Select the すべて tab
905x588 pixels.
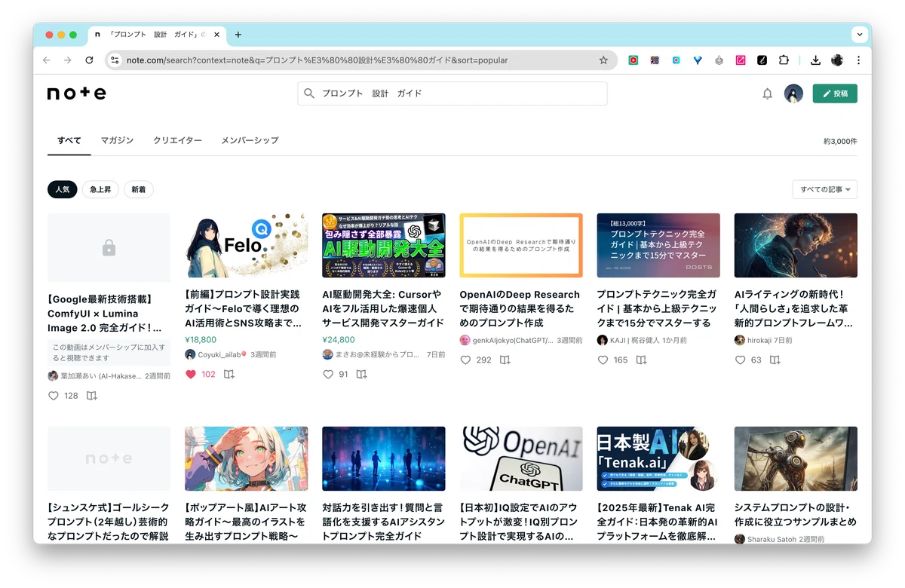coord(69,140)
